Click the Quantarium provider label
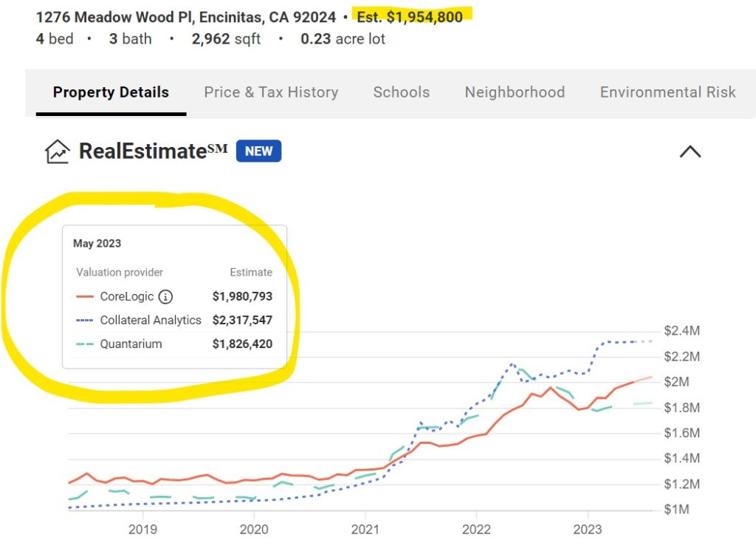This screenshot has height=557, width=756. [131, 344]
